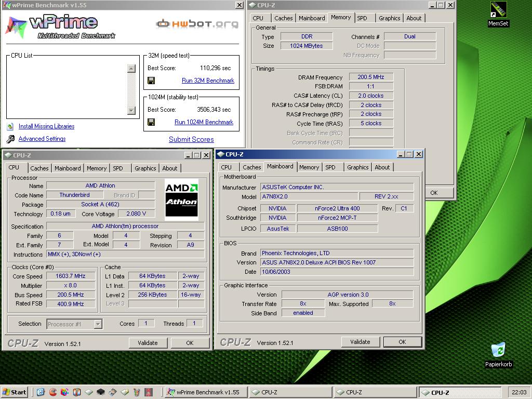The height and width of the screenshot is (399, 532).
Task: Open About tab in left CPU-Z window
Action: click(x=170, y=168)
